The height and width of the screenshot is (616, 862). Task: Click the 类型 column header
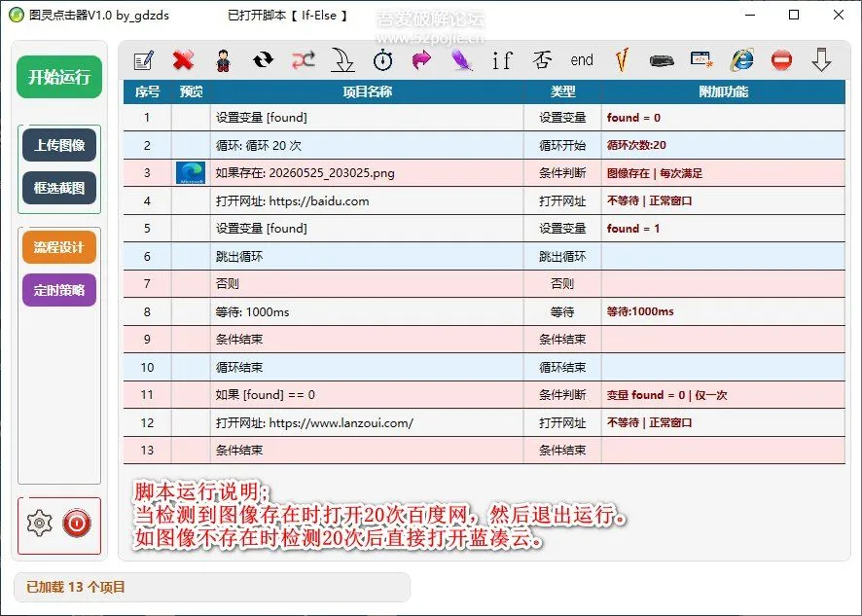(562, 91)
